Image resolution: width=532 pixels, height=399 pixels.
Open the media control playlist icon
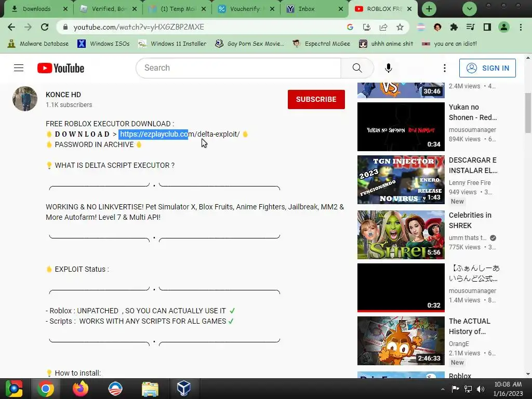pyautogui.click(x=471, y=27)
